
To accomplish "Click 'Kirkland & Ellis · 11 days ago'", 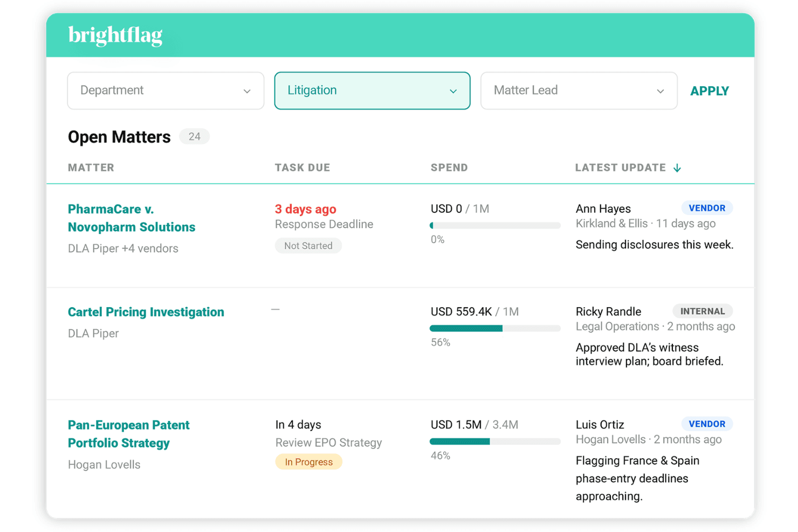I will point(646,224).
